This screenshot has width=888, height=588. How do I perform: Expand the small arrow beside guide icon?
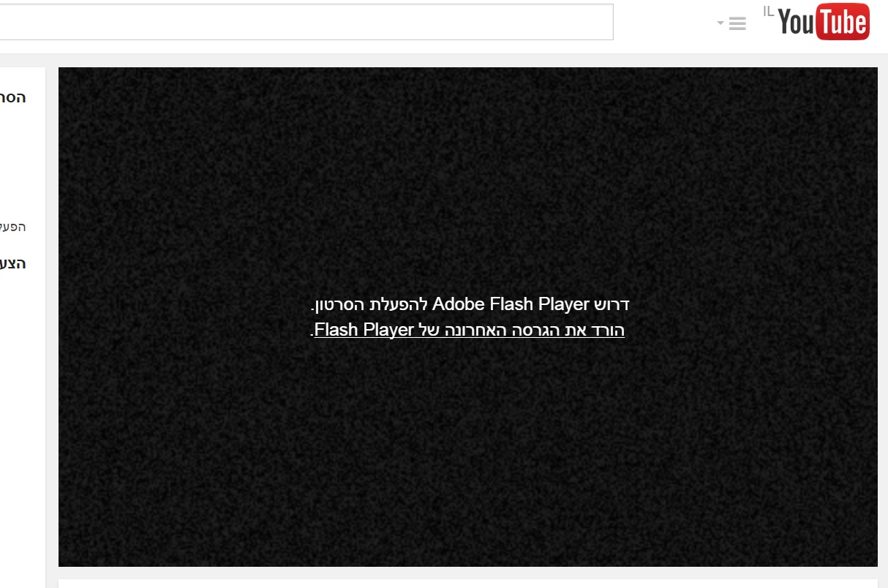click(720, 23)
